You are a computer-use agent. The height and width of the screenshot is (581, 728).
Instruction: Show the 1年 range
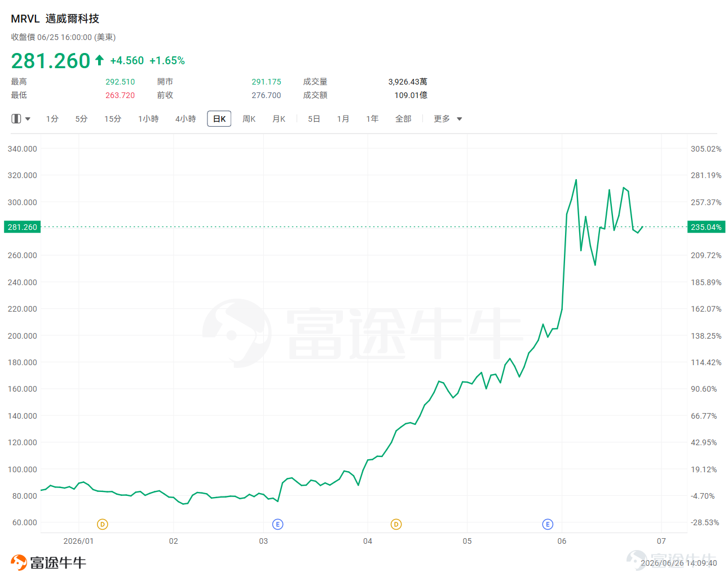(372, 119)
